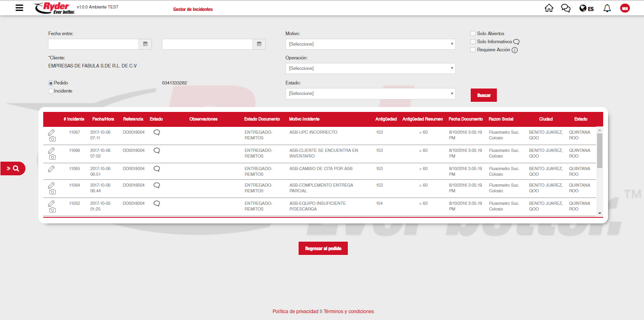Viewport: 644px width, 320px height.
Task: Enable the Solo Abiertos checkbox
Action: (x=473, y=34)
